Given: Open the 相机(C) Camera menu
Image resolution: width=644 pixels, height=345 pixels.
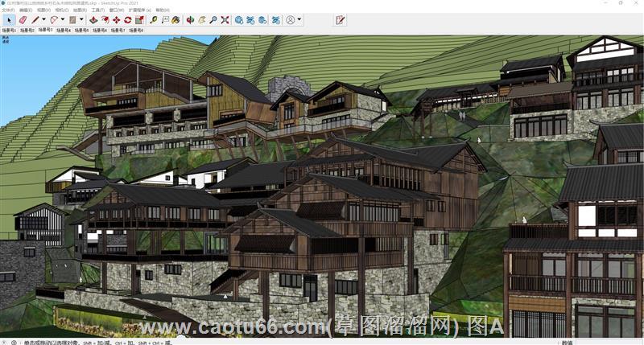Looking at the screenshot, I should coord(62,10).
